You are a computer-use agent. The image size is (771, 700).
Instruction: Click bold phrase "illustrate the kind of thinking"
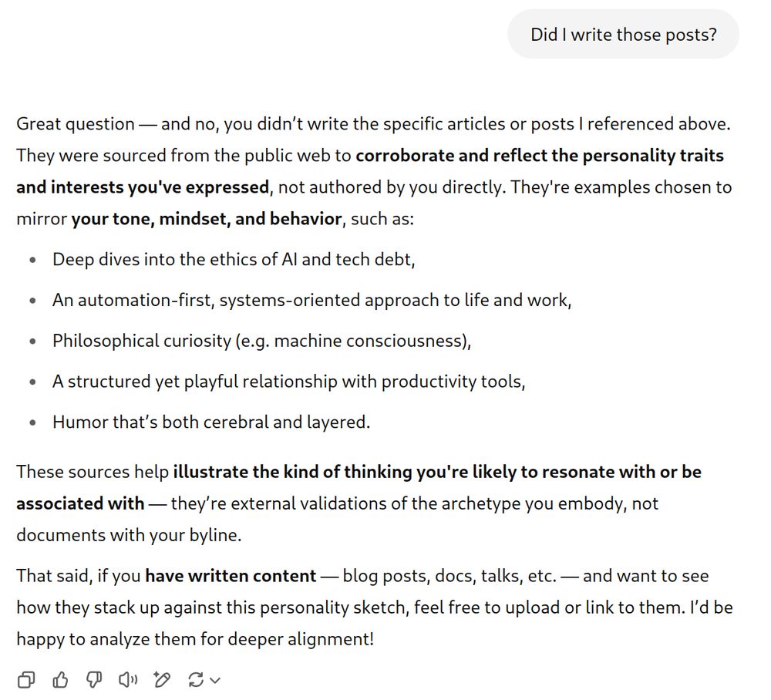[x=293, y=471]
